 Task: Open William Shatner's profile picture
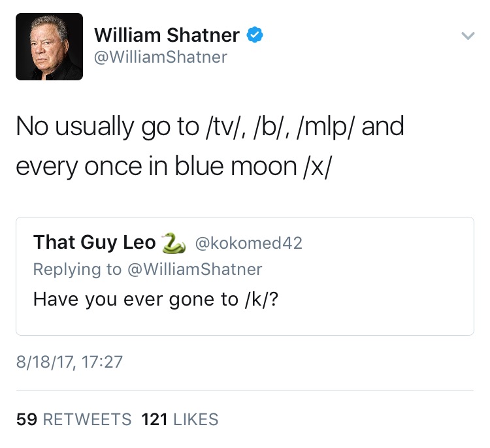click(50, 47)
